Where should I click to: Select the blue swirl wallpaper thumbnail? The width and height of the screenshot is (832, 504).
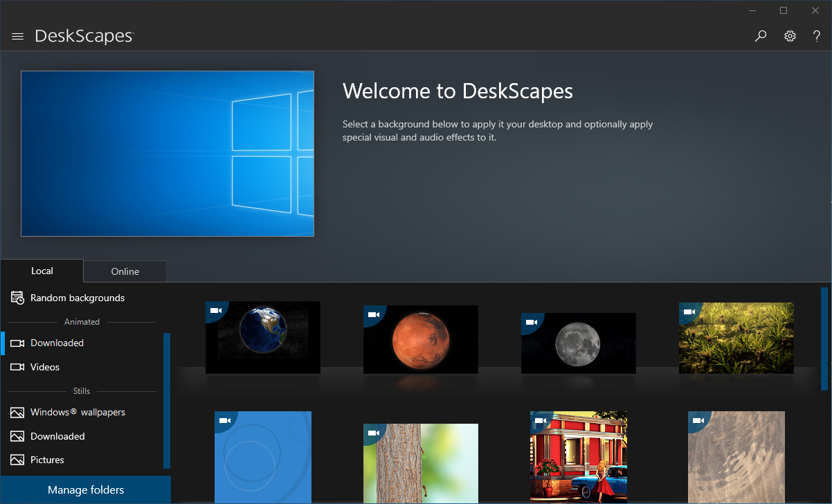coord(262,457)
